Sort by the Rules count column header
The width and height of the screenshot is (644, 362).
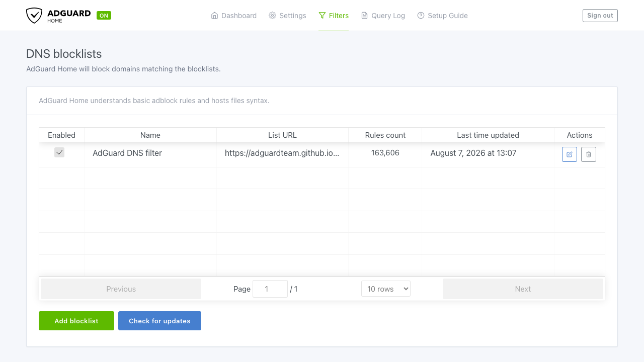(x=385, y=135)
